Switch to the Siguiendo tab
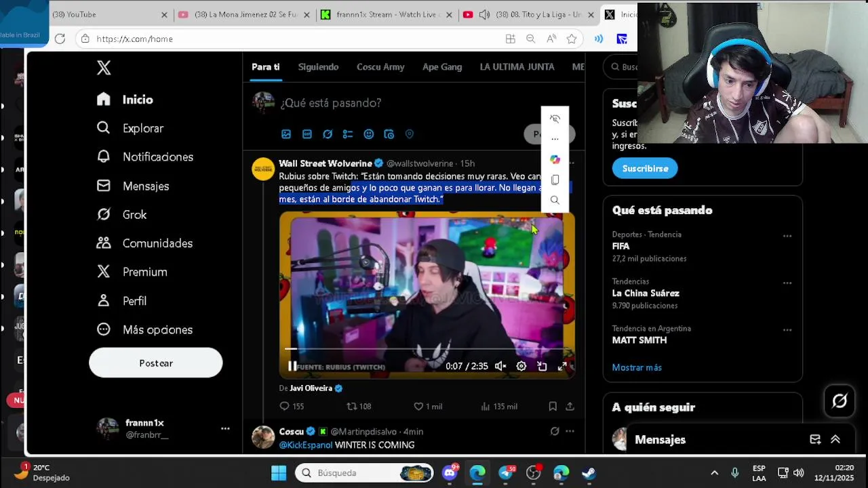Image resolution: width=868 pixels, height=488 pixels. [x=318, y=67]
